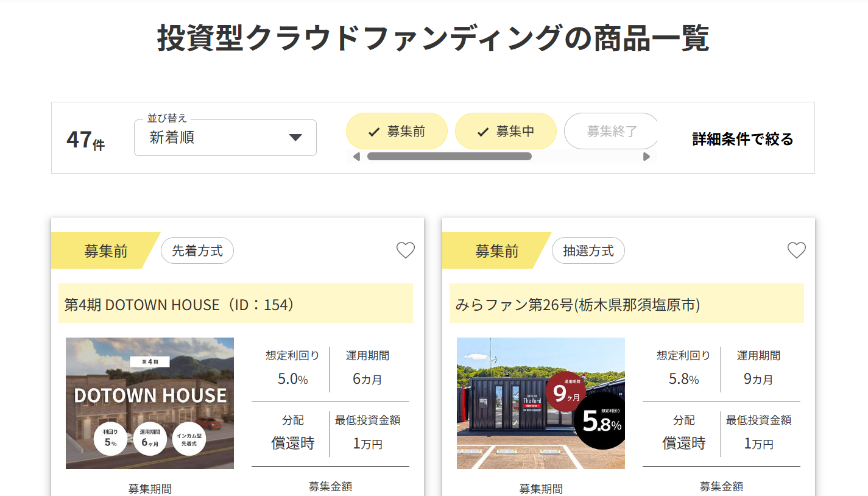
Task: Click 先着方式 tag on DOTOWN HOUSE card
Action: [x=197, y=250]
